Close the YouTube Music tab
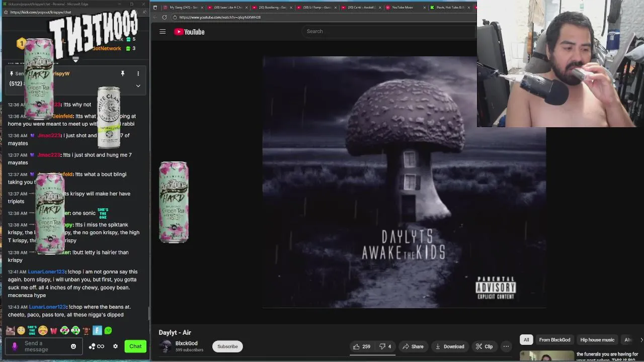The height and width of the screenshot is (362, 644). (425, 8)
